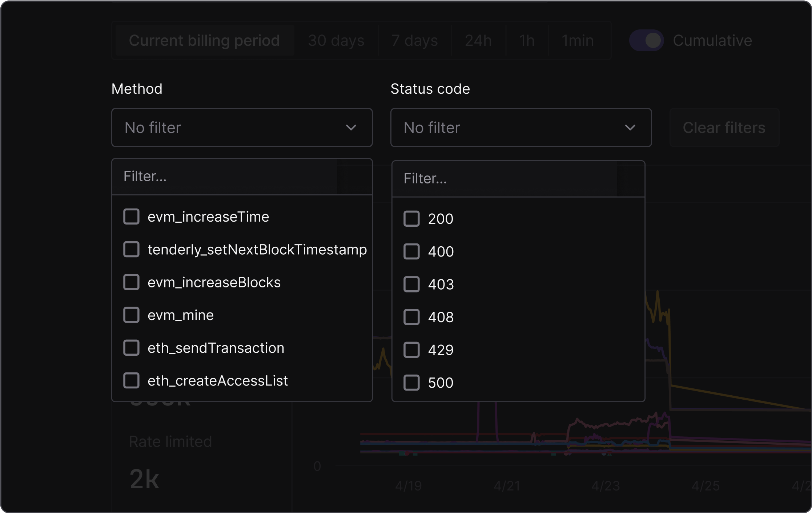Switch to the 30 days view
The height and width of the screenshot is (513, 812).
click(x=336, y=40)
